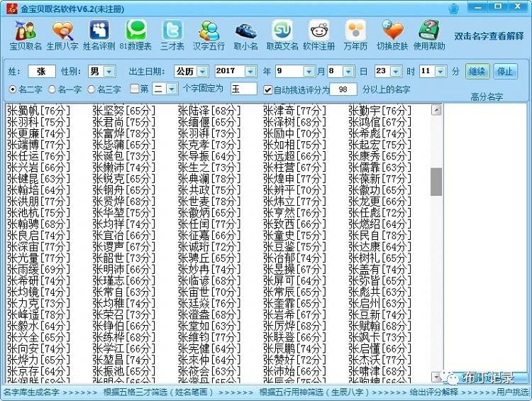Open the 宝贝取名 baby naming tool

(x=26, y=35)
